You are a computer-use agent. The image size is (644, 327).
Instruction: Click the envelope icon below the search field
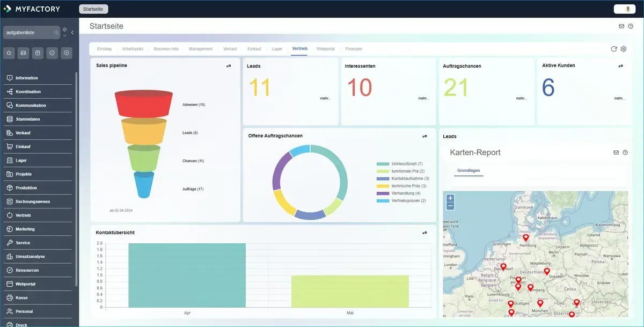click(x=24, y=53)
